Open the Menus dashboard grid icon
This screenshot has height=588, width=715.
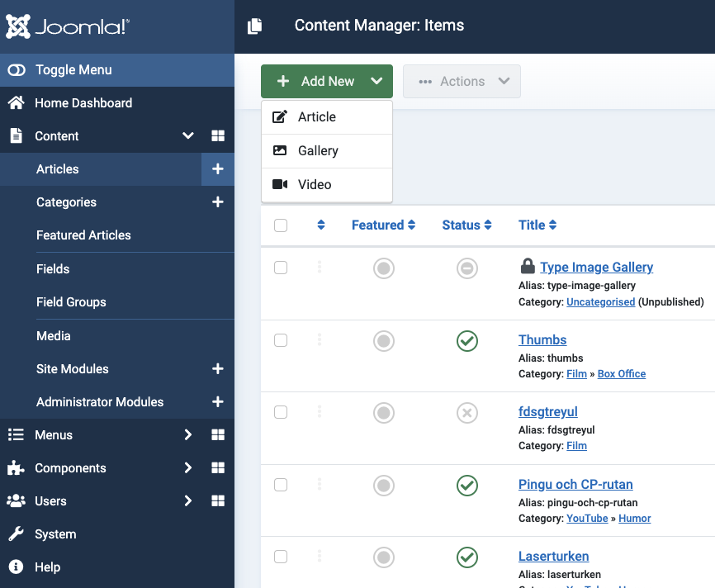point(218,435)
